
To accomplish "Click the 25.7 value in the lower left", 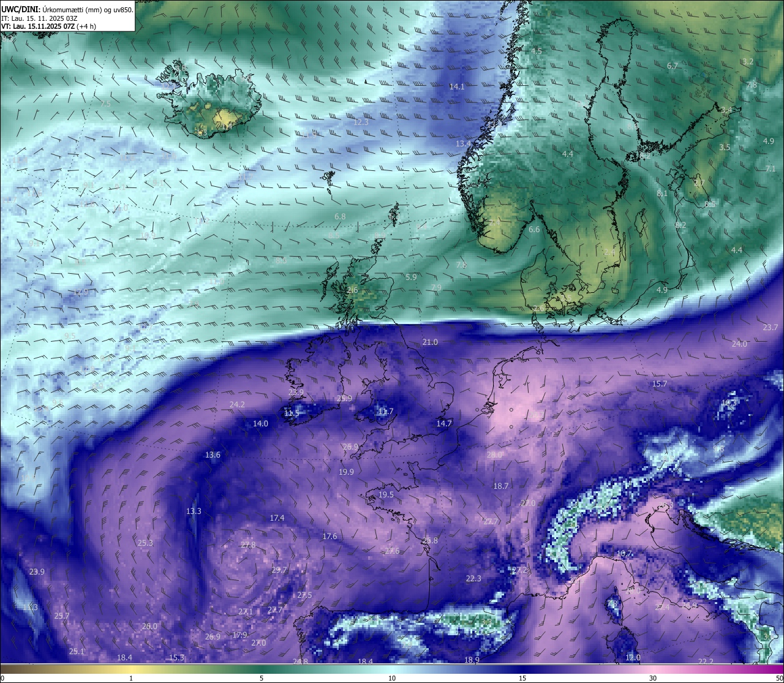I will tap(61, 616).
